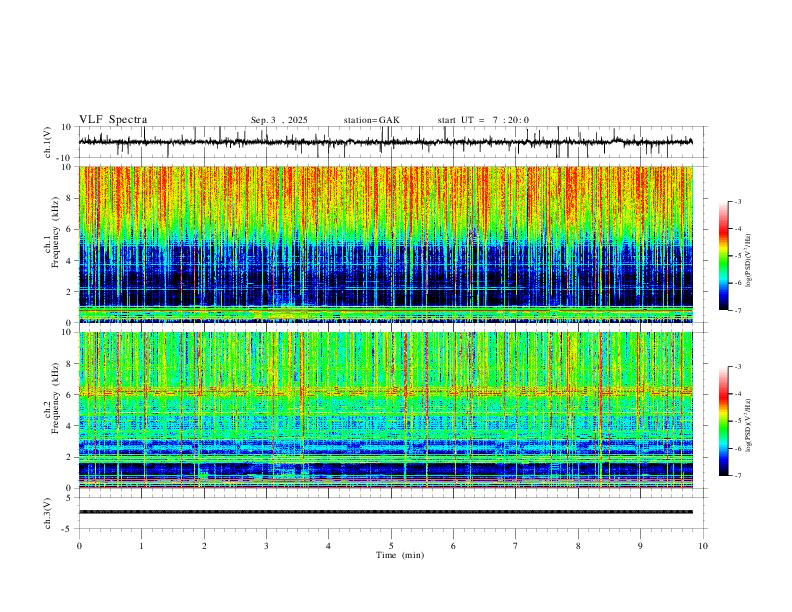Click the "9" tick on the time axis
The image size is (792, 612).
[640, 546]
